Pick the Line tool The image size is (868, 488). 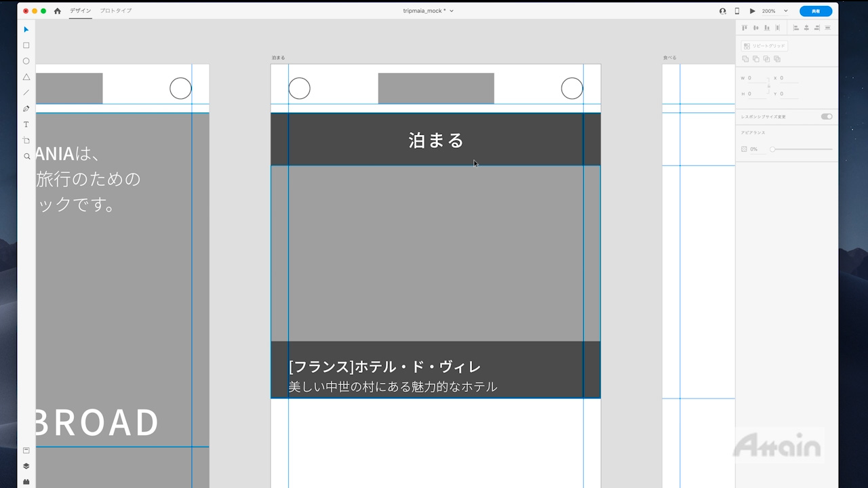[x=26, y=93]
